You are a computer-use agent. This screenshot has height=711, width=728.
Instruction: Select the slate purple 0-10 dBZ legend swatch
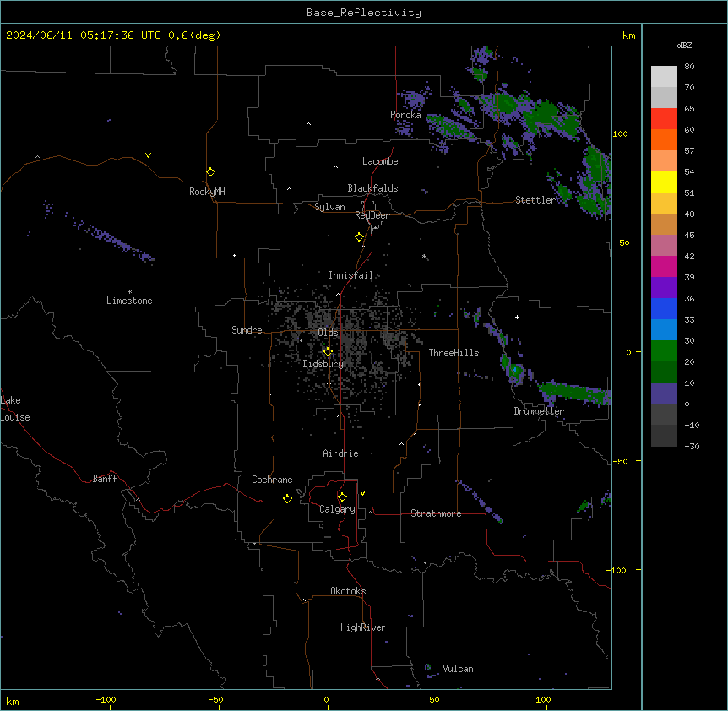click(x=664, y=393)
